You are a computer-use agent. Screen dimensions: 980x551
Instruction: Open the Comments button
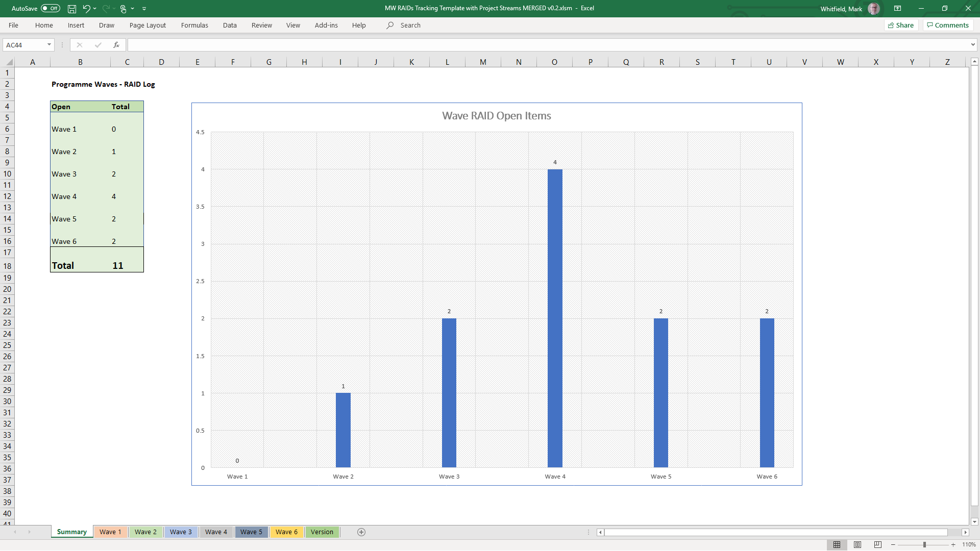[948, 25]
